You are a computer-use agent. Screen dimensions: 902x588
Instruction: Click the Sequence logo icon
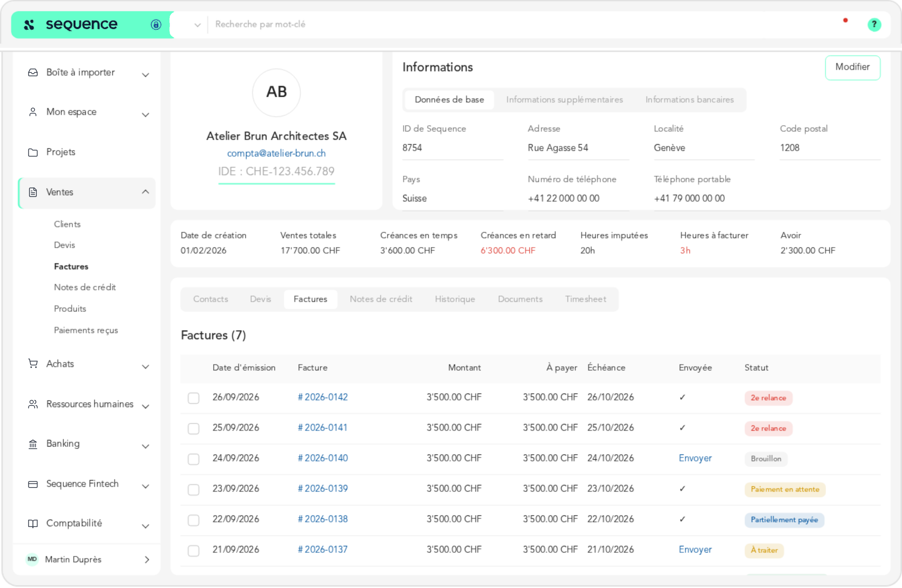click(29, 25)
